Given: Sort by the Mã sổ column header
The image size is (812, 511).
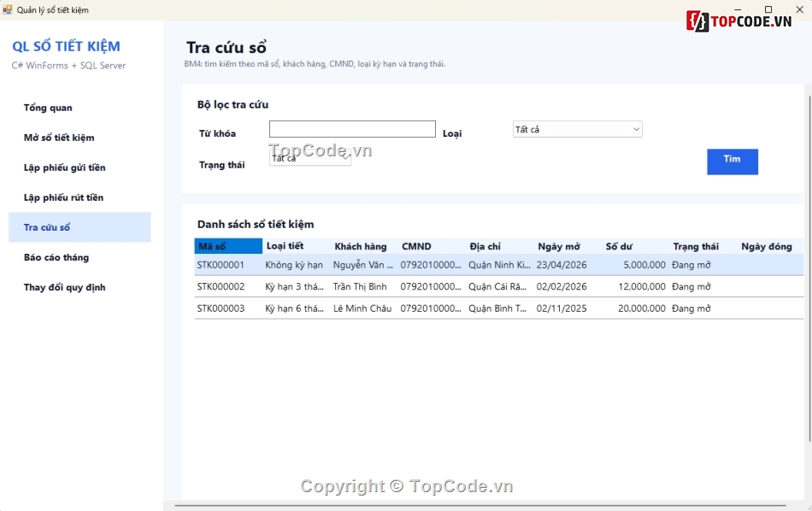Looking at the screenshot, I should [x=228, y=246].
